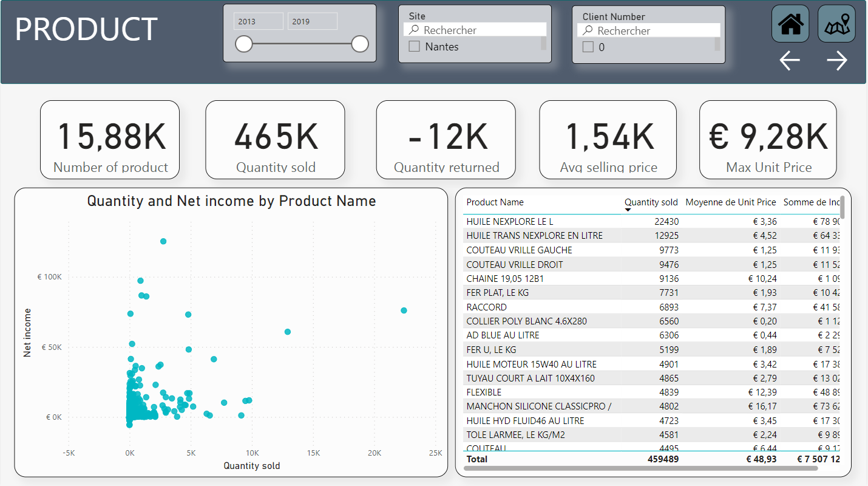The height and width of the screenshot is (486, 868).
Task: Go to previous page with left arrow
Action: pos(790,61)
